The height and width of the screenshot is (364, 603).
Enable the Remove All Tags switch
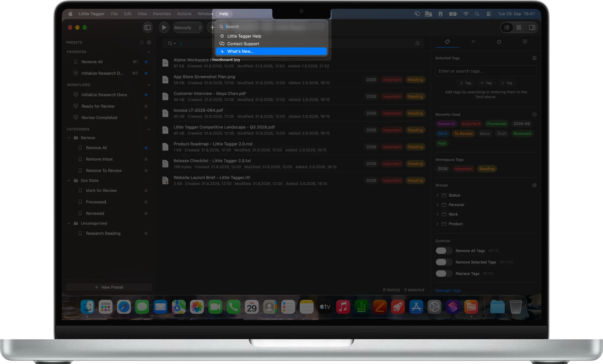pos(443,251)
